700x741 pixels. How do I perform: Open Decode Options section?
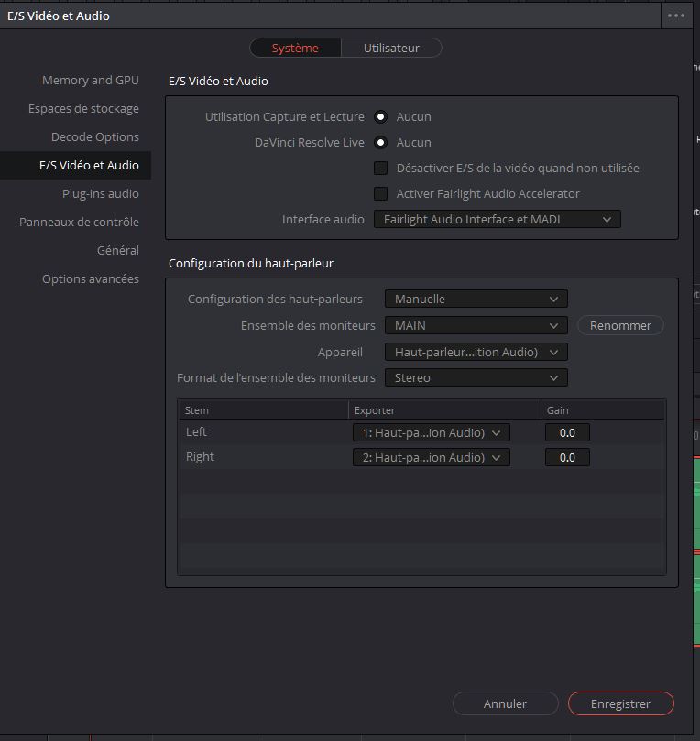click(x=94, y=136)
